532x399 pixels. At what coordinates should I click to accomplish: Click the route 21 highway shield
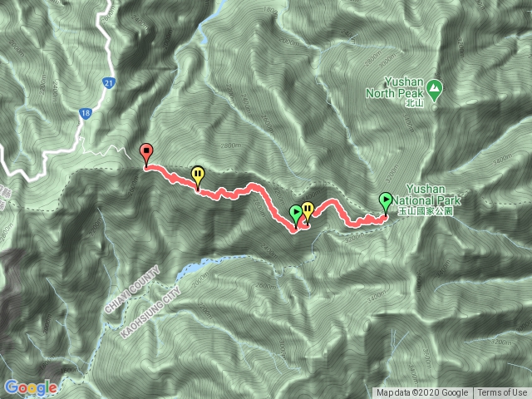(109, 83)
